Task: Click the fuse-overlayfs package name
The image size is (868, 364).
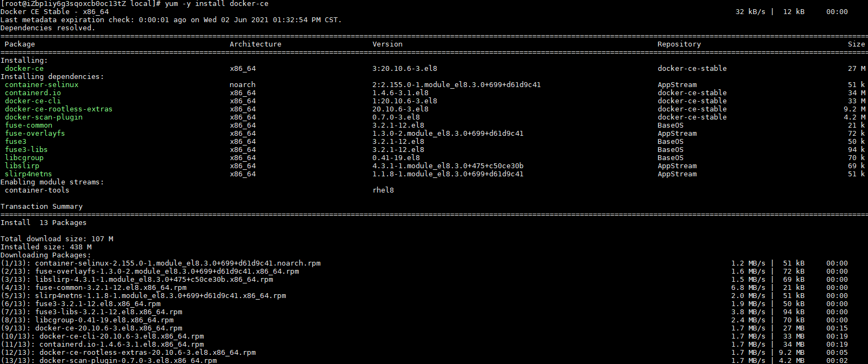Action: (x=35, y=134)
